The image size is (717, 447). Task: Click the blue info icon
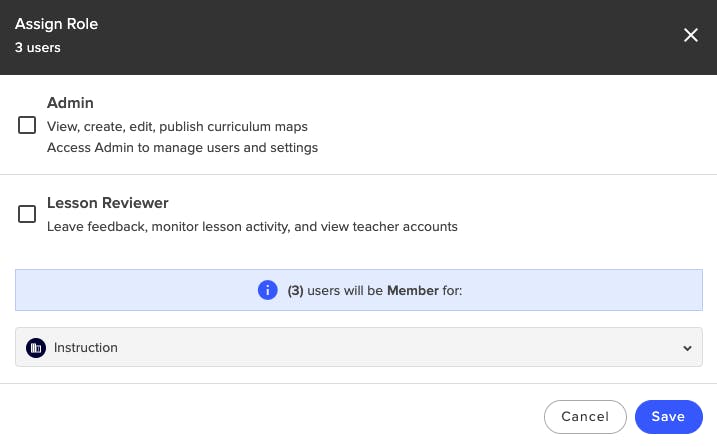267,290
